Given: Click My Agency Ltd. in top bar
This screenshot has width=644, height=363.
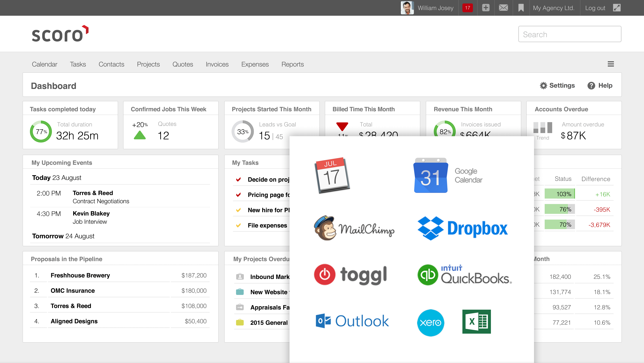Looking at the screenshot, I should tap(554, 8).
